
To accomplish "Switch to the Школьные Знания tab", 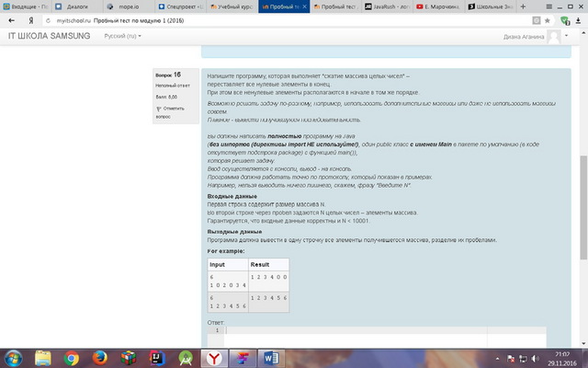I will click(491, 6).
